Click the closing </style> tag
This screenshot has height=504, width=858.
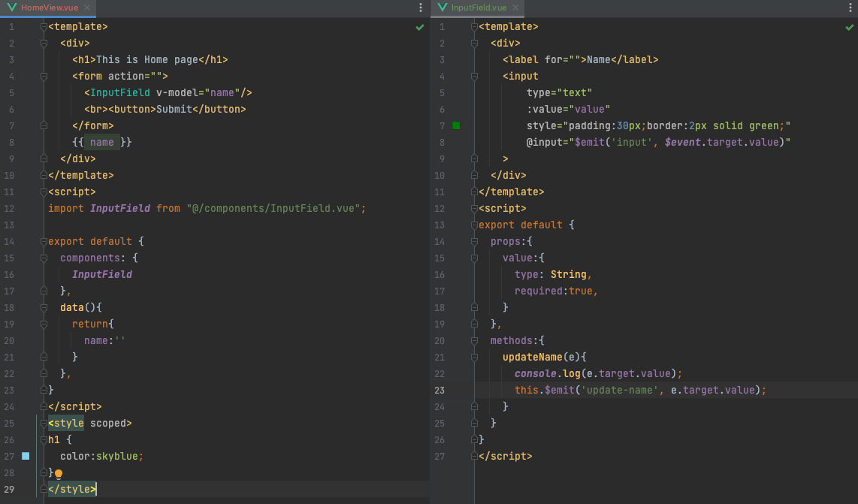coord(71,489)
